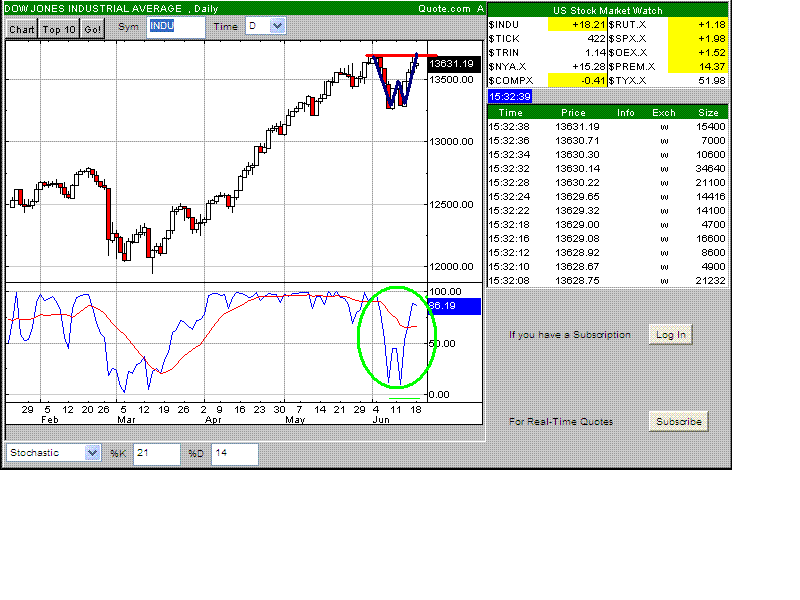Viewport: 800px width, 600px height.
Task: Focus the Sym input field containing INDU
Action: click(176, 27)
